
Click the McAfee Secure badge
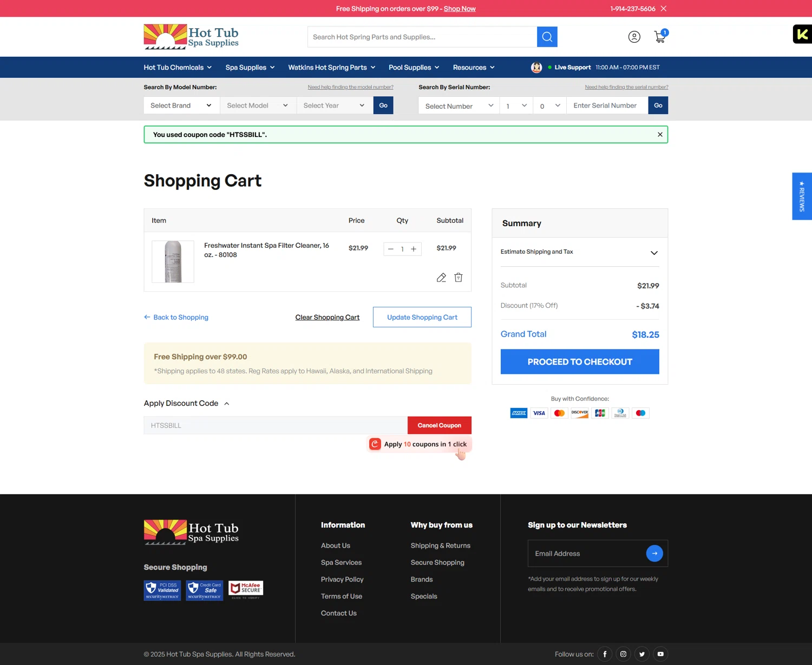246,589
